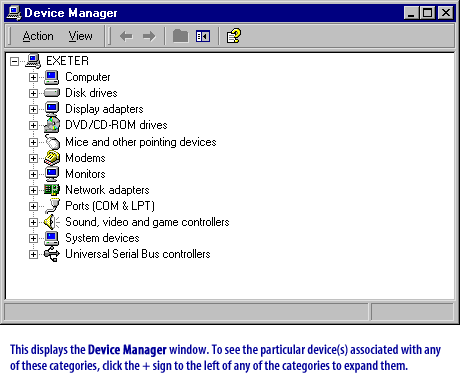Select Mice and other pointing devices label
470x390 pixels.
[x=141, y=142]
